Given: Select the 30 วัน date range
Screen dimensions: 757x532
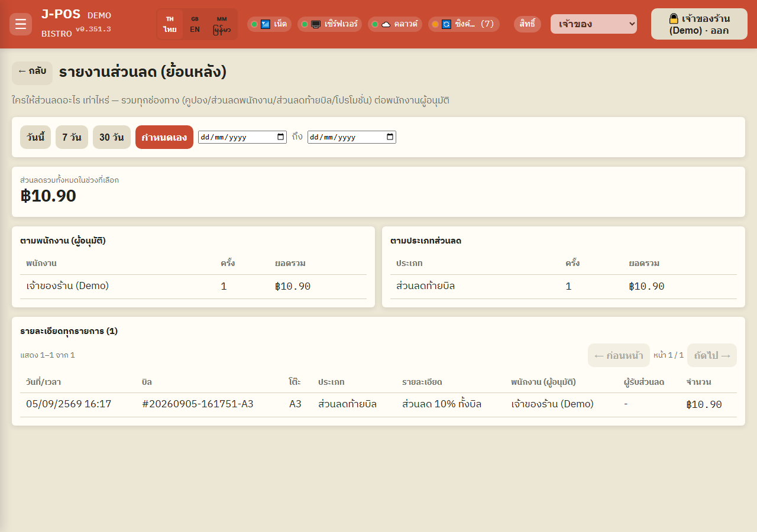Looking at the screenshot, I should (112, 137).
